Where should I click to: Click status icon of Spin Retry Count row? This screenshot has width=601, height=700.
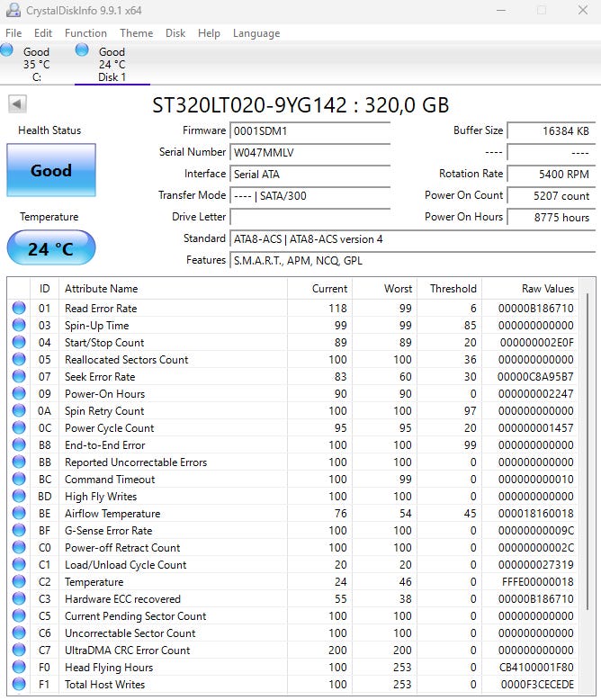point(19,410)
